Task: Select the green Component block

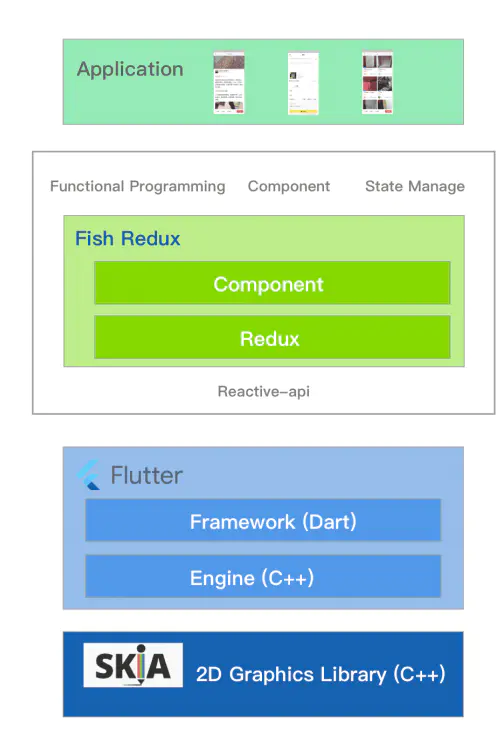Action: (x=272, y=283)
